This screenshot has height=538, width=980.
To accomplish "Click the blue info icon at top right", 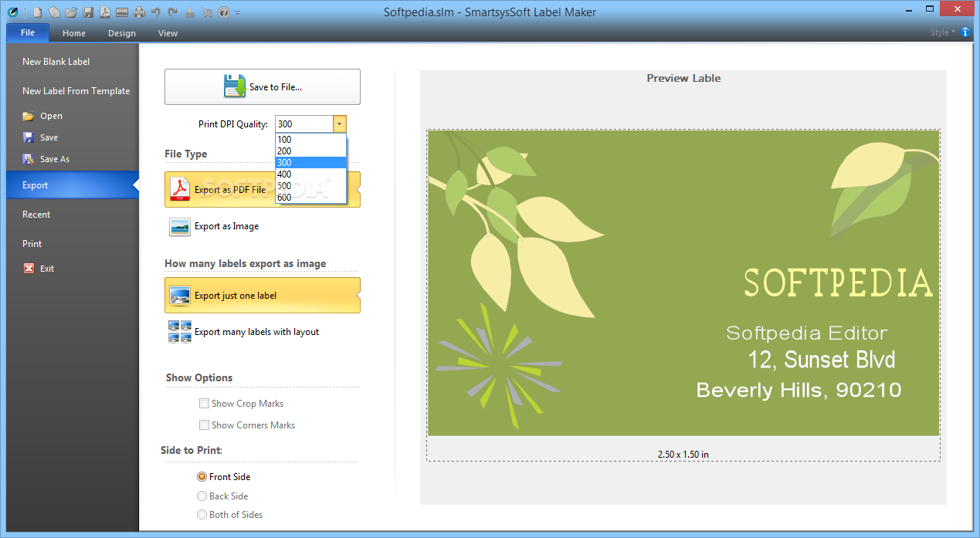I will (x=965, y=32).
